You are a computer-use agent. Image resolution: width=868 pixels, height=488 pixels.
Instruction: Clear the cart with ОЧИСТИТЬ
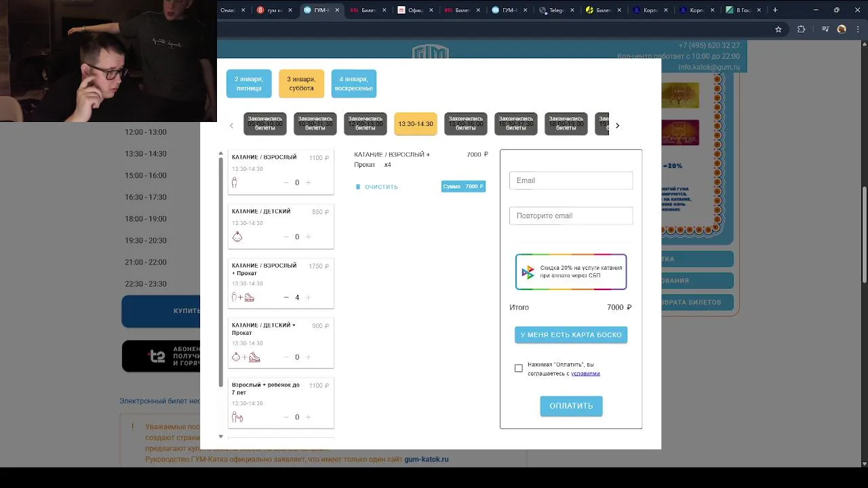point(377,186)
